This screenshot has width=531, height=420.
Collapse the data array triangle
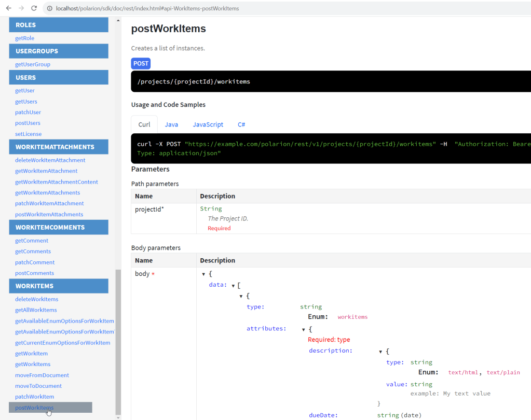coord(234,286)
